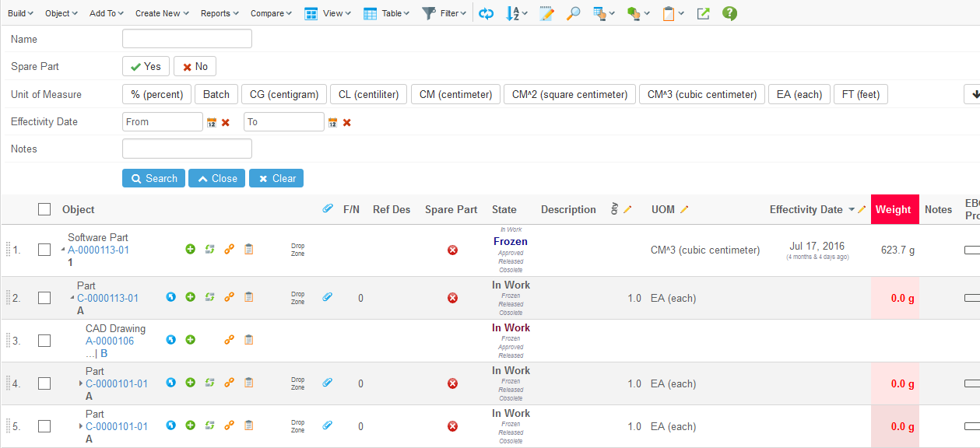980x448 pixels.
Task: Click the magnifying glass toolbar icon
Action: click(573, 13)
